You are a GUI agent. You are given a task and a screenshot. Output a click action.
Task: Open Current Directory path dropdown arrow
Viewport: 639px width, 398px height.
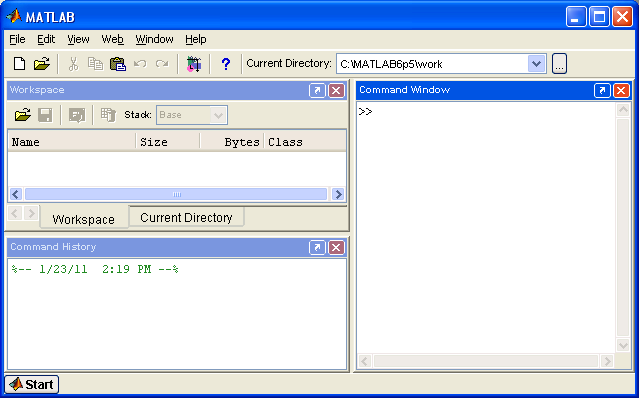tap(537, 64)
